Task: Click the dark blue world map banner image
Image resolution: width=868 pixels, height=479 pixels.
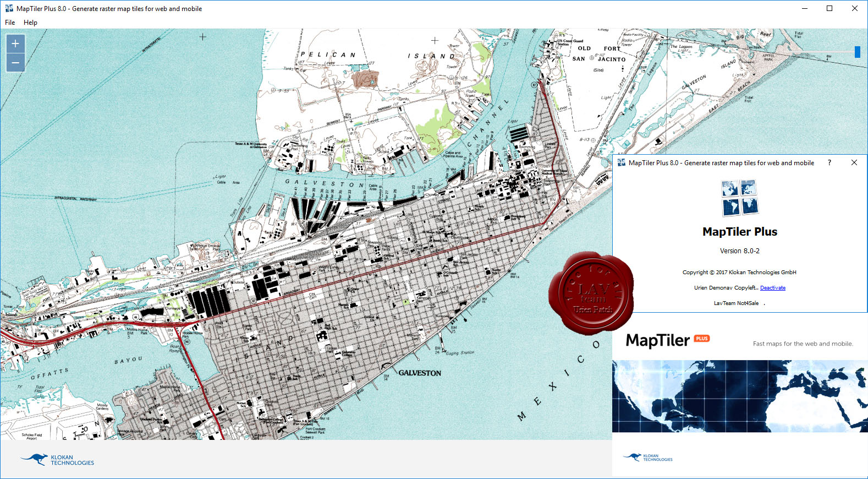Action: pos(740,396)
